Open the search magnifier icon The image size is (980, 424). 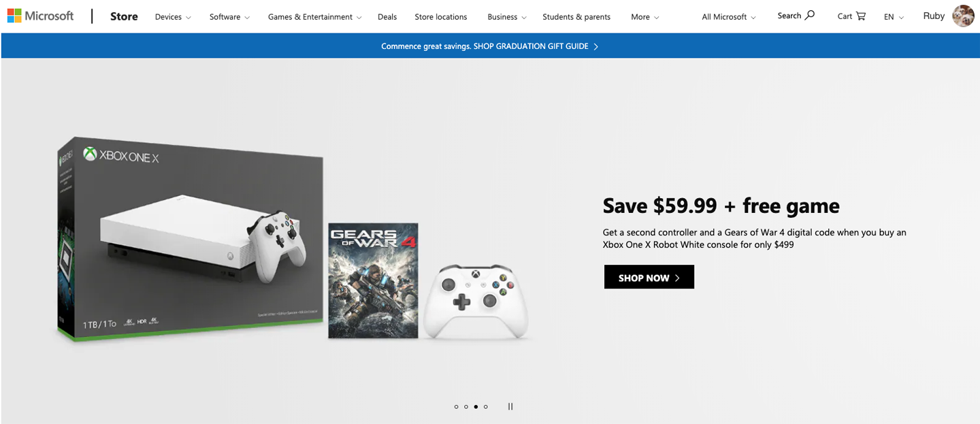point(809,15)
